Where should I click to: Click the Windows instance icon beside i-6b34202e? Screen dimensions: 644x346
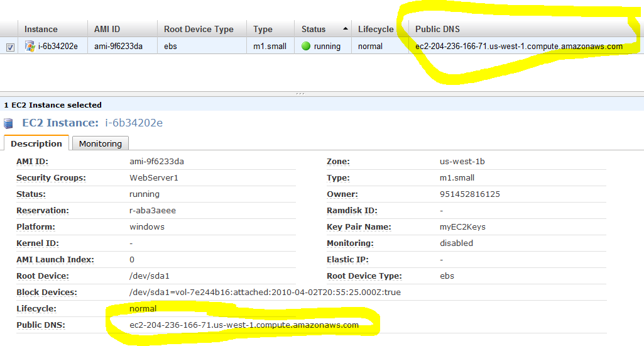(30, 46)
